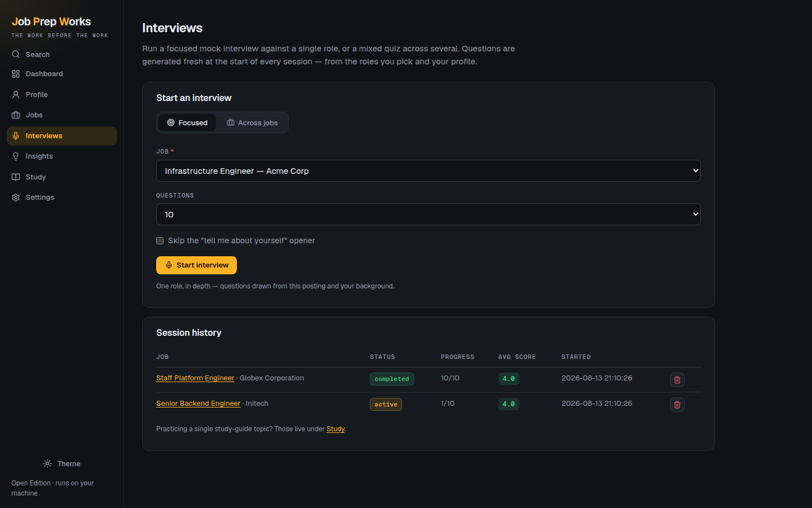Navigate to Jobs section
This screenshot has height=508, width=812.
click(x=61, y=115)
